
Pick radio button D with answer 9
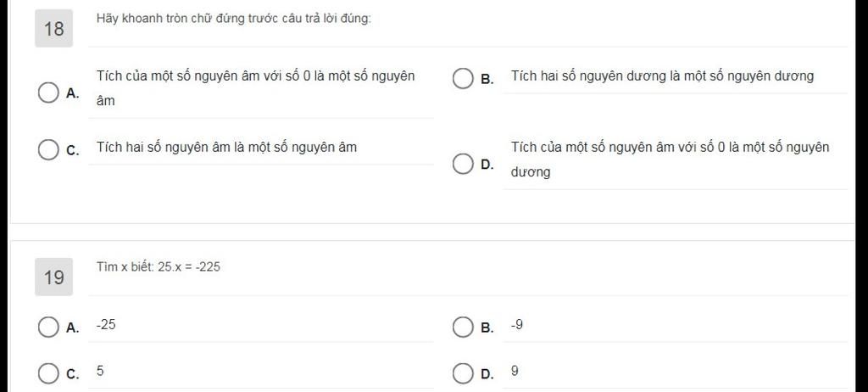coord(463,373)
